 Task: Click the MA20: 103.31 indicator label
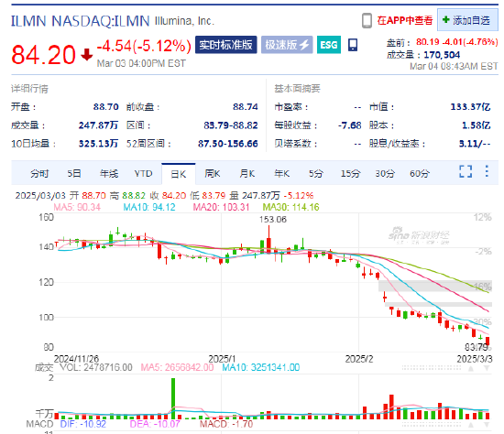pos(221,207)
